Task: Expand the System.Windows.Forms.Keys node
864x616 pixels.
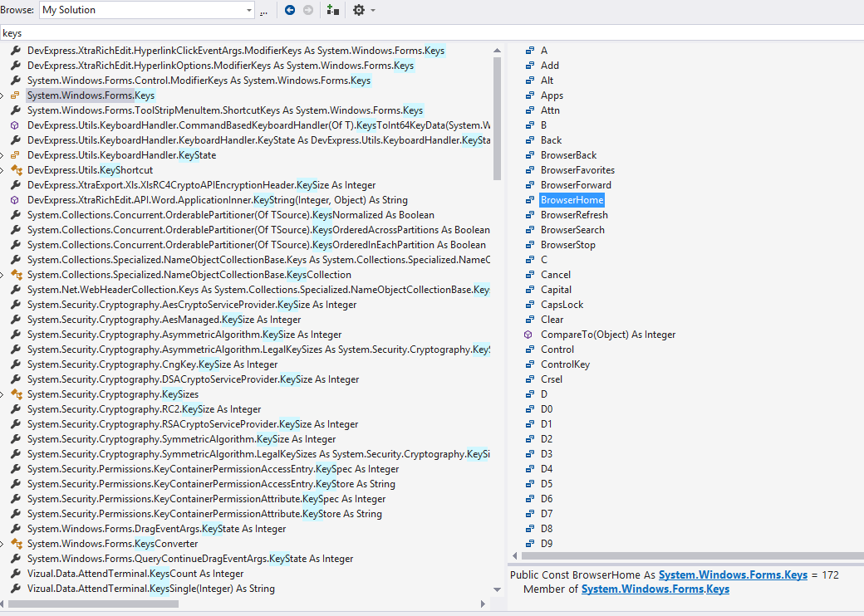Action: tap(2, 95)
